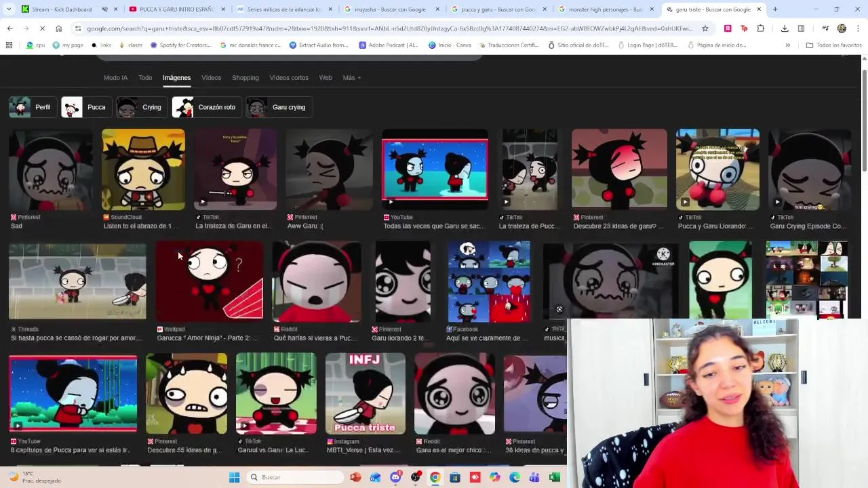This screenshot has height=488, width=868.
Task: Open the Chrome profile avatar
Action: (842, 28)
